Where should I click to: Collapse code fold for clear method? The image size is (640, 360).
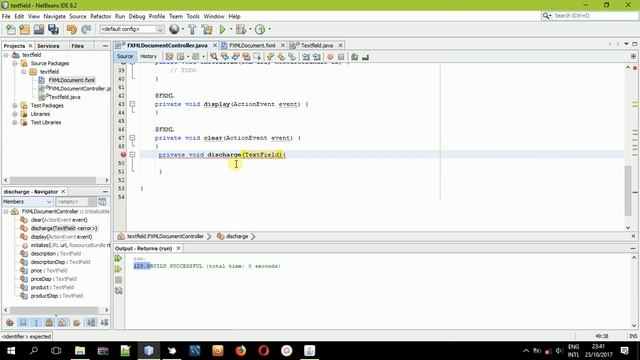pos(132,138)
